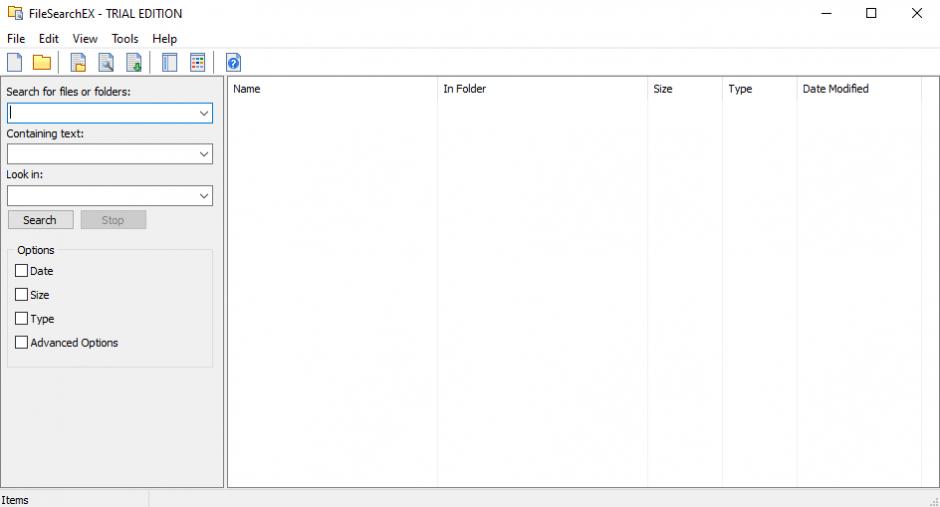Click the new blank document toolbar icon
The image size is (940, 507).
14,62
